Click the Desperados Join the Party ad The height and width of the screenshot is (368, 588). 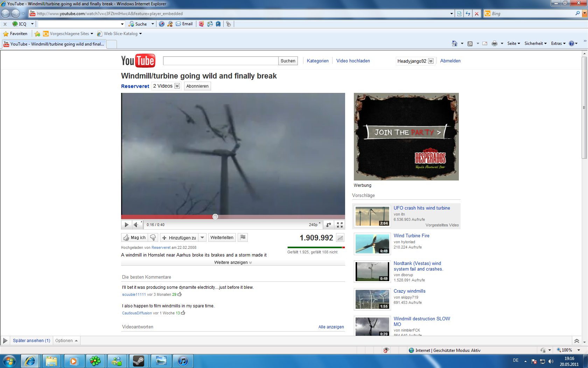coord(406,137)
